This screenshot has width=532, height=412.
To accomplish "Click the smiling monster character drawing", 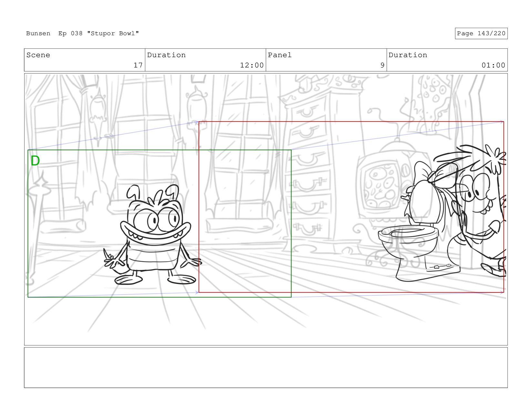I will tap(152, 235).
